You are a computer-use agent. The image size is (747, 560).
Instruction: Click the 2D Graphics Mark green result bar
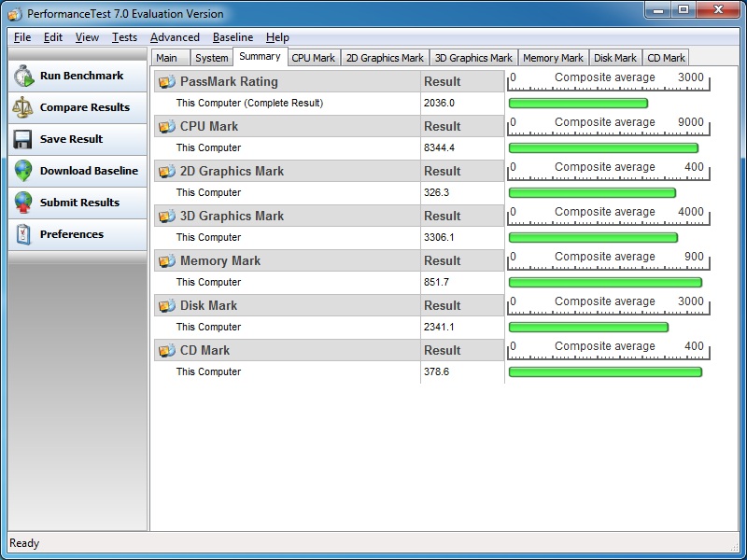click(592, 192)
